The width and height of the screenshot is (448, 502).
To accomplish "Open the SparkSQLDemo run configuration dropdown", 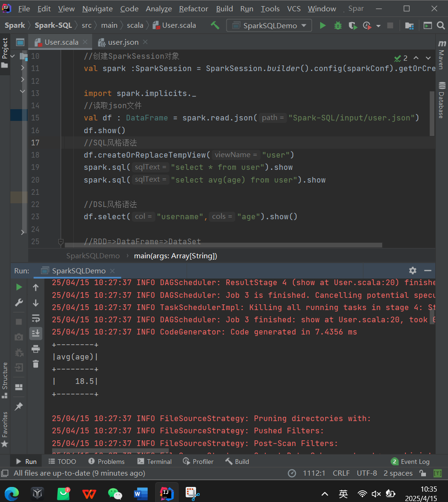I will (x=269, y=25).
